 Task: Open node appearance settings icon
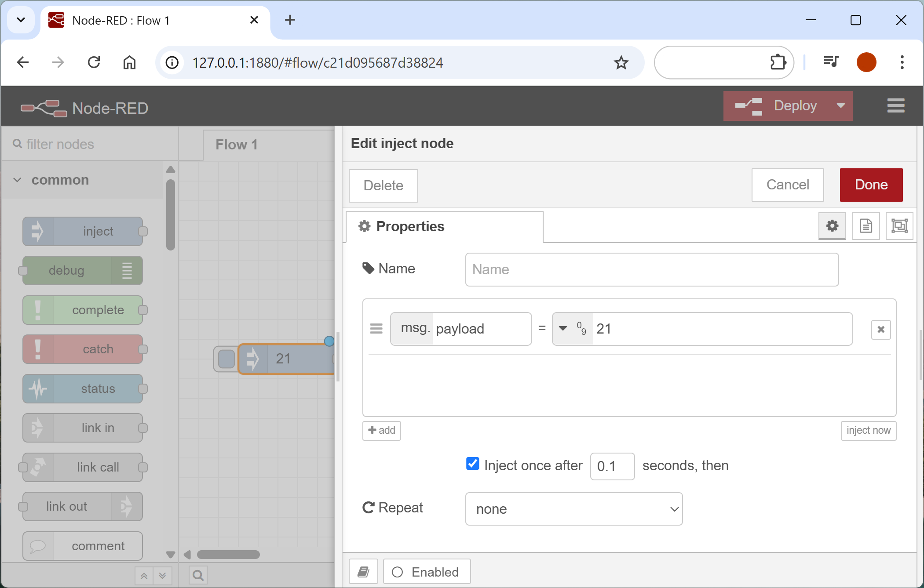[899, 226]
